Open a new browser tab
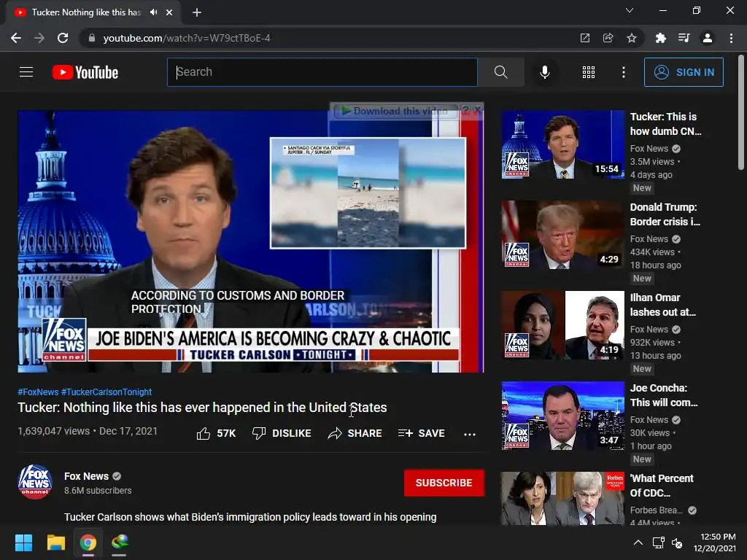Viewport: 747px width, 560px height. 197,12
